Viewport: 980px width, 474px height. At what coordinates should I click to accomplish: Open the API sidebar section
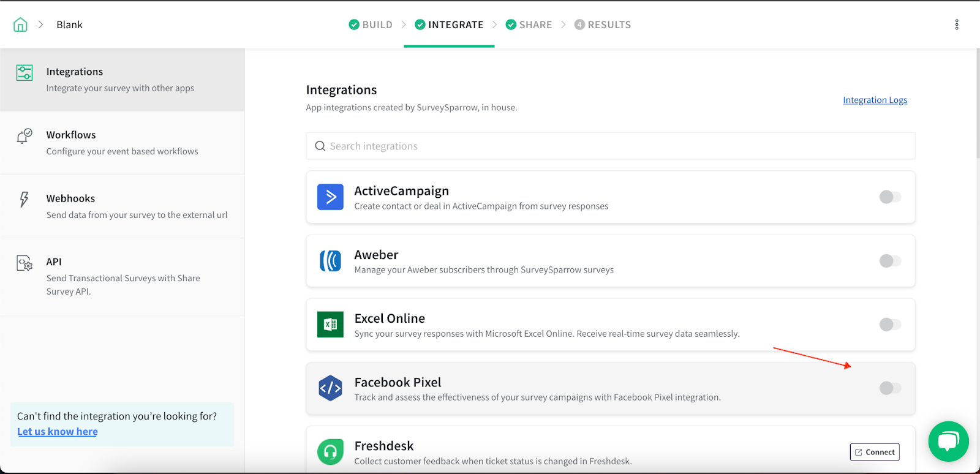pyautogui.click(x=123, y=277)
